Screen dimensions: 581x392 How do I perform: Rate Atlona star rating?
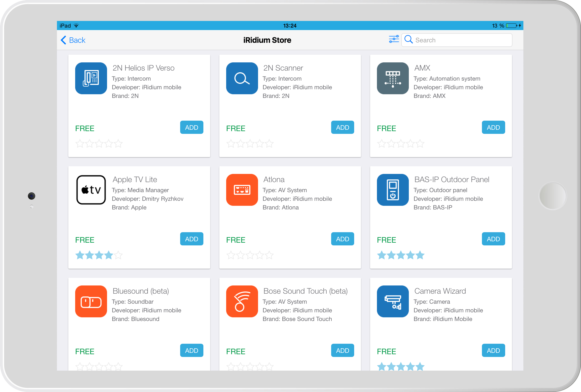point(250,255)
